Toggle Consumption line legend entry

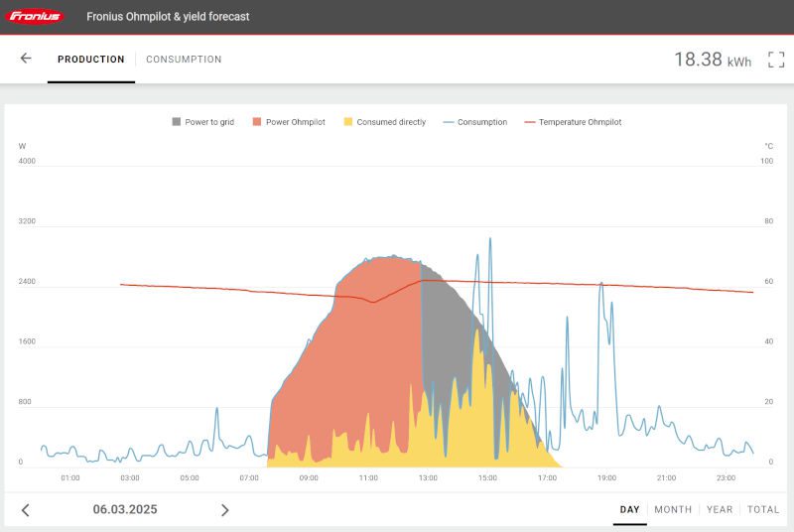coord(475,122)
